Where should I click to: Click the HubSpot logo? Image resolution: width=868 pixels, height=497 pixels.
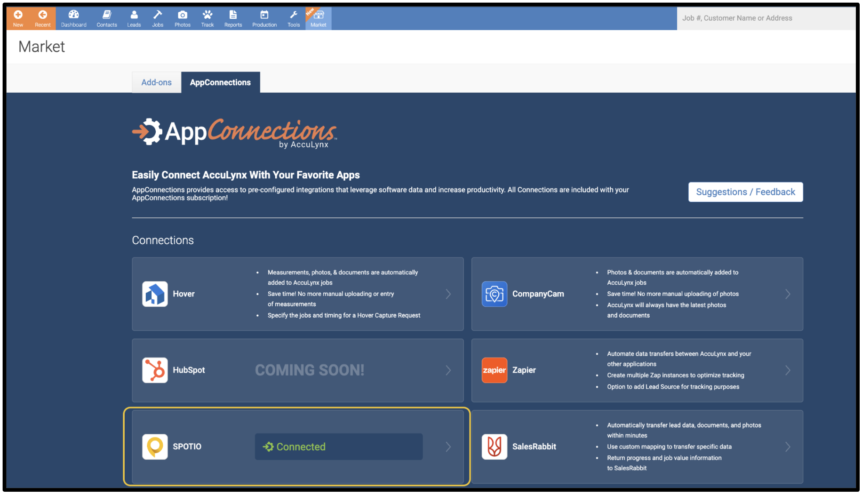click(x=155, y=371)
